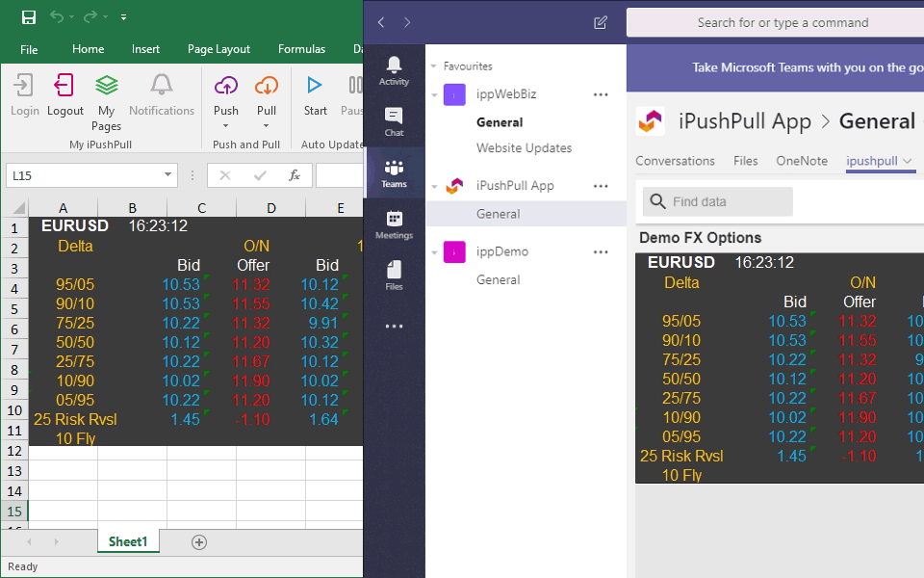The image size is (924, 578).
Task: Click the Cancel X in formula bar
Action: pos(225,175)
